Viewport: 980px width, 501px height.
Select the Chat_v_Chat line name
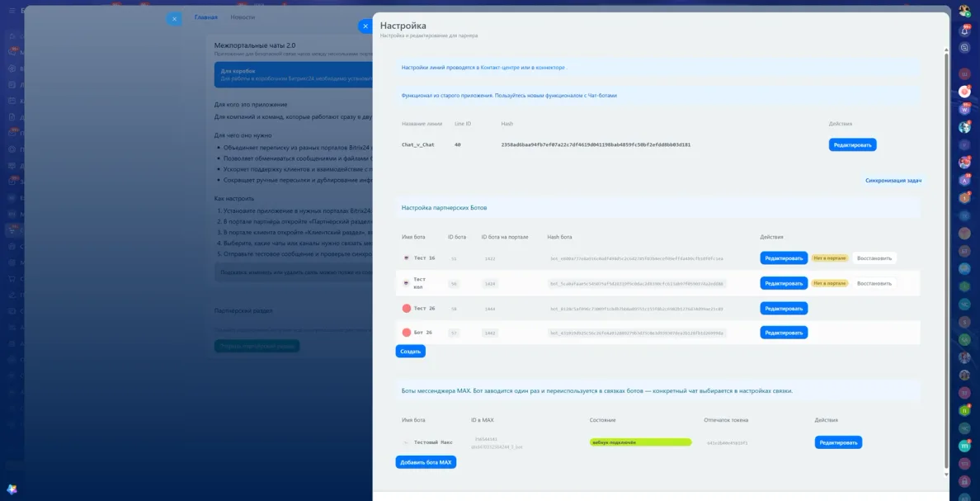coord(417,144)
